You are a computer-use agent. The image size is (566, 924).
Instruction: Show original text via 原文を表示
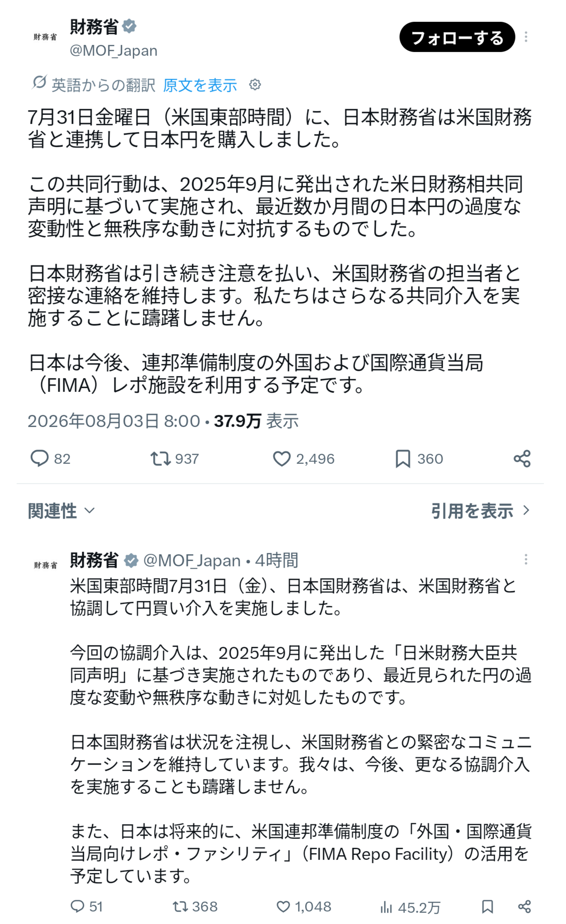click(200, 85)
